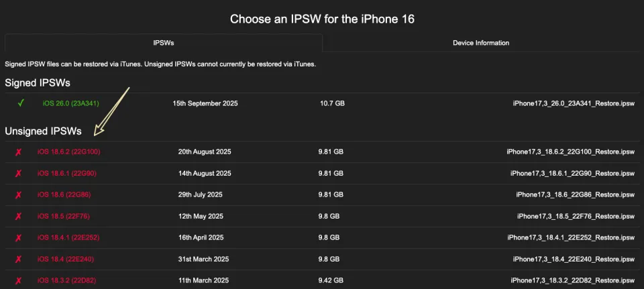644x289 pixels.
Task: Open the signed iOS 26.0 (23A341) link
Action: coord(70,103)
